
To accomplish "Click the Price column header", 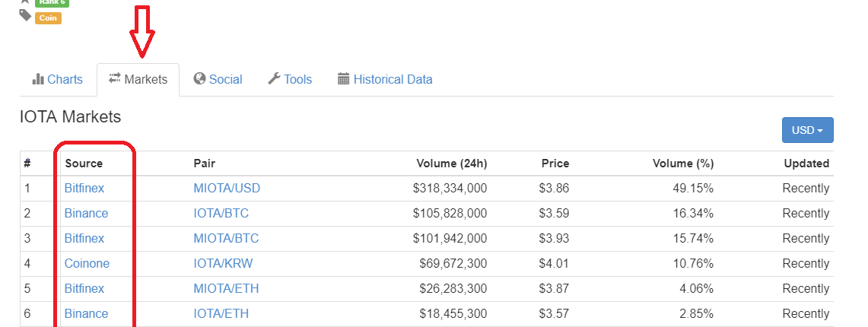I will [x=555, y=163].
